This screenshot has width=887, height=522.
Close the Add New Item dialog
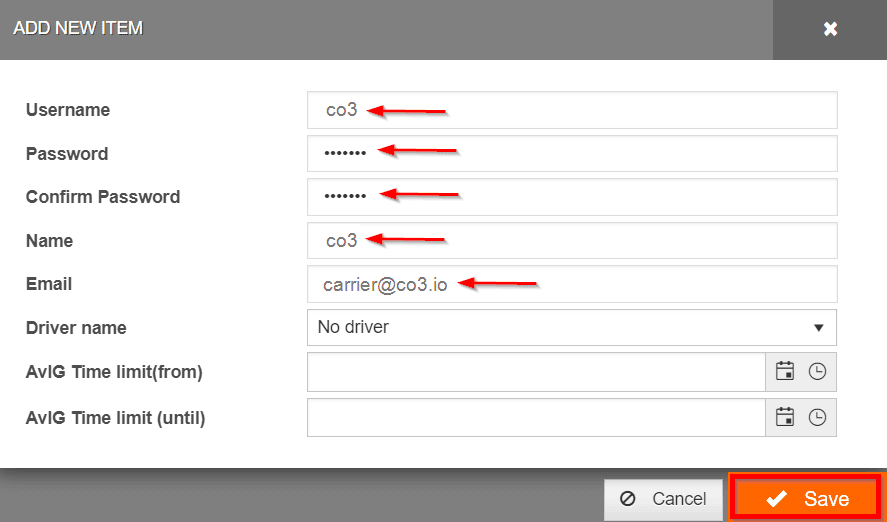coord(830,29)
